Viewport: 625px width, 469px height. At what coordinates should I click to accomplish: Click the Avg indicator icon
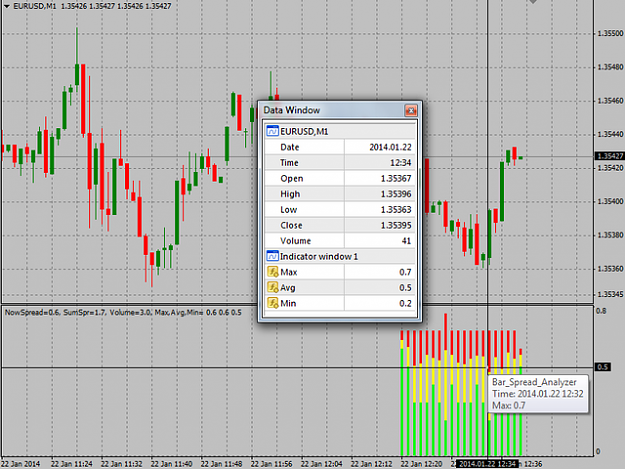pyautogui.click(x=273, y=287)
